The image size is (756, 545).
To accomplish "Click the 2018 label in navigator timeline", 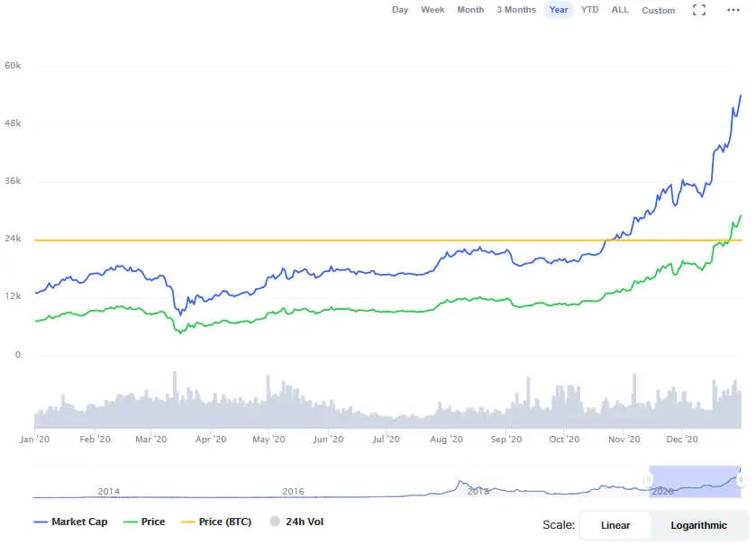I will (478, 492).
